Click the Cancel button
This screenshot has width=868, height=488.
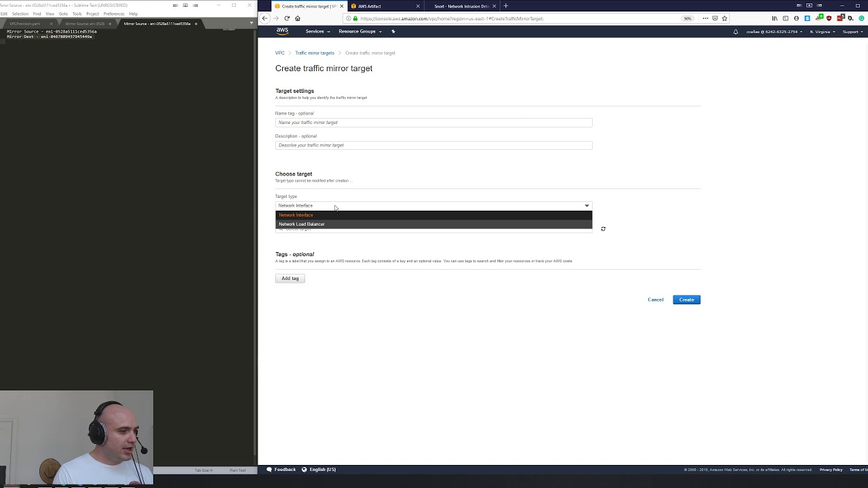click(x=655, y=300)
